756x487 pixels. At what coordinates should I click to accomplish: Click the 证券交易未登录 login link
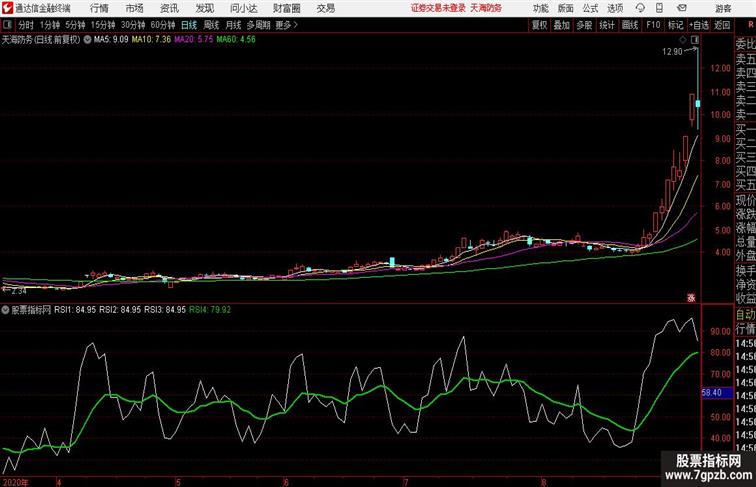click(x=438, y=8)
